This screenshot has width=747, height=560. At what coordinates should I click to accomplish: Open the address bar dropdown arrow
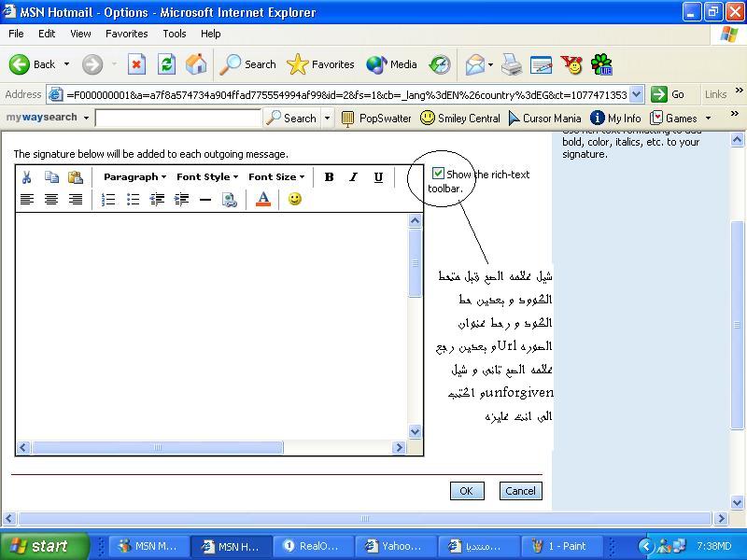637,94
